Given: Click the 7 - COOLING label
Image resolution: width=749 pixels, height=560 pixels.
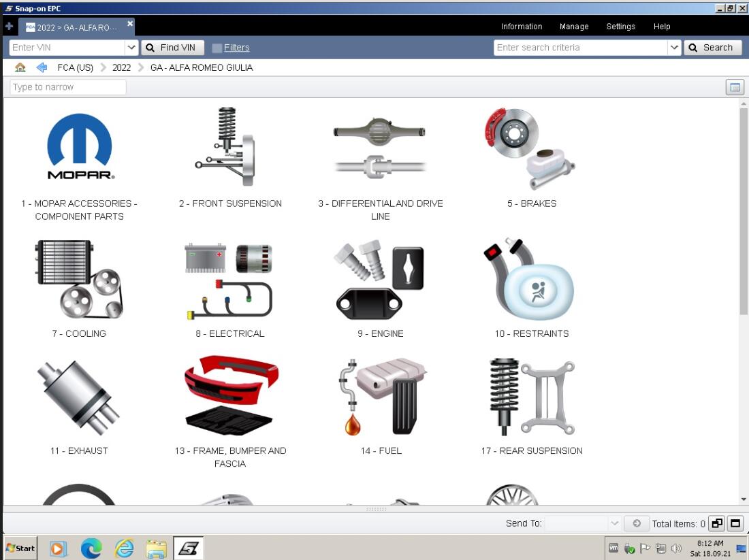Looking at the screenshot, I should pyautogui.click(x=79, y=333).
